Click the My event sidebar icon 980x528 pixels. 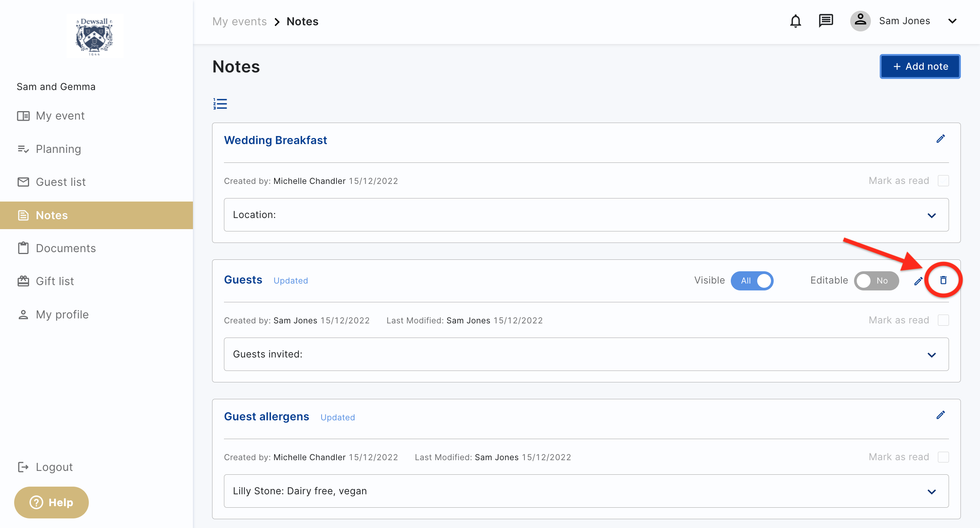pos(23,116)
